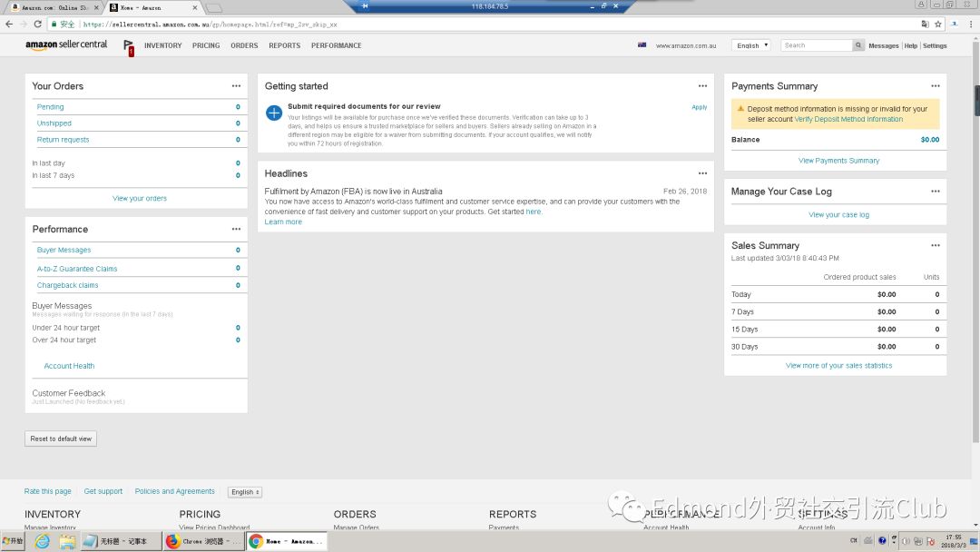Open Performance panel options menu
Image resolution: width=980 pixels, height=552 pixels.
(236, 230)
